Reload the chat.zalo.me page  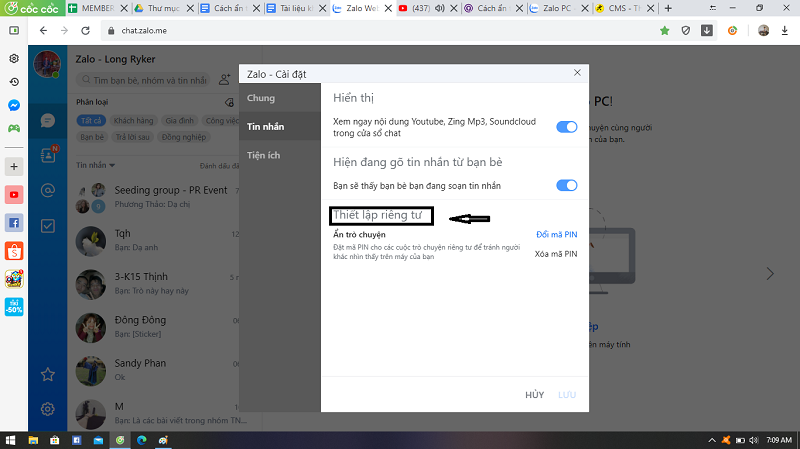click(85, 31)
